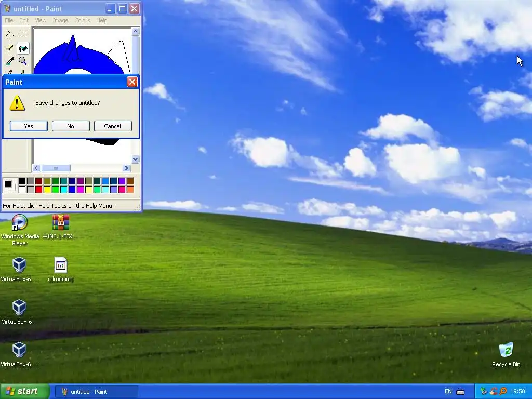Choose the Eraser tool in Paint

coord(10,48)
